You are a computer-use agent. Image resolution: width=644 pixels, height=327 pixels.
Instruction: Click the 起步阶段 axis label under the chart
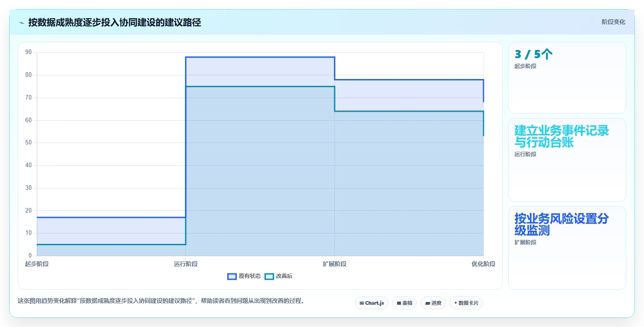[37, 264]
